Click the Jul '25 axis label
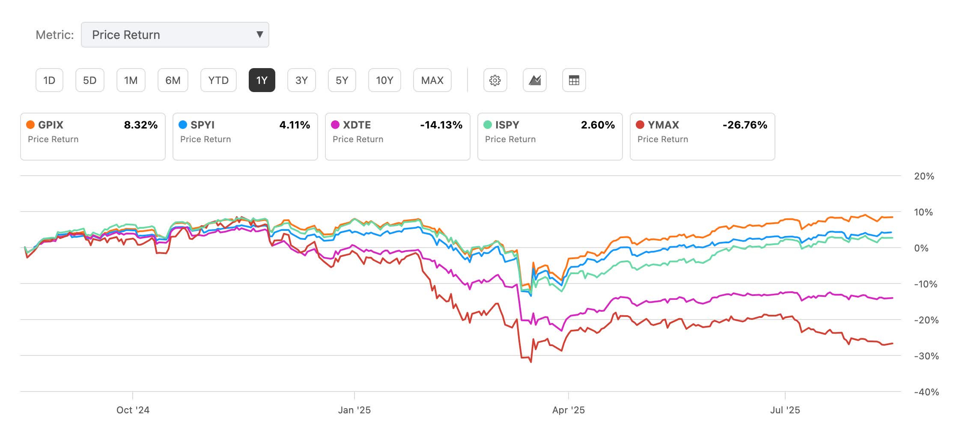980x439 pixels. point(785,410)
